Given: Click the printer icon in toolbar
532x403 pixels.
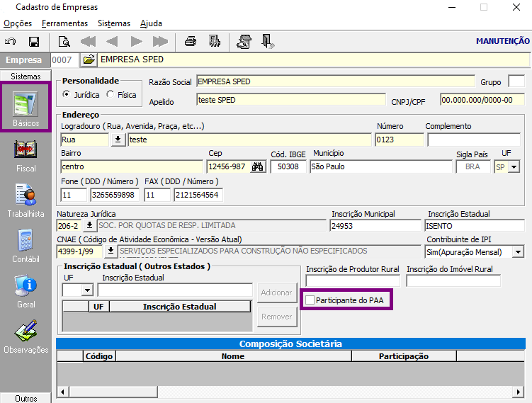Looking at the screenshot, I should (191, 41).
